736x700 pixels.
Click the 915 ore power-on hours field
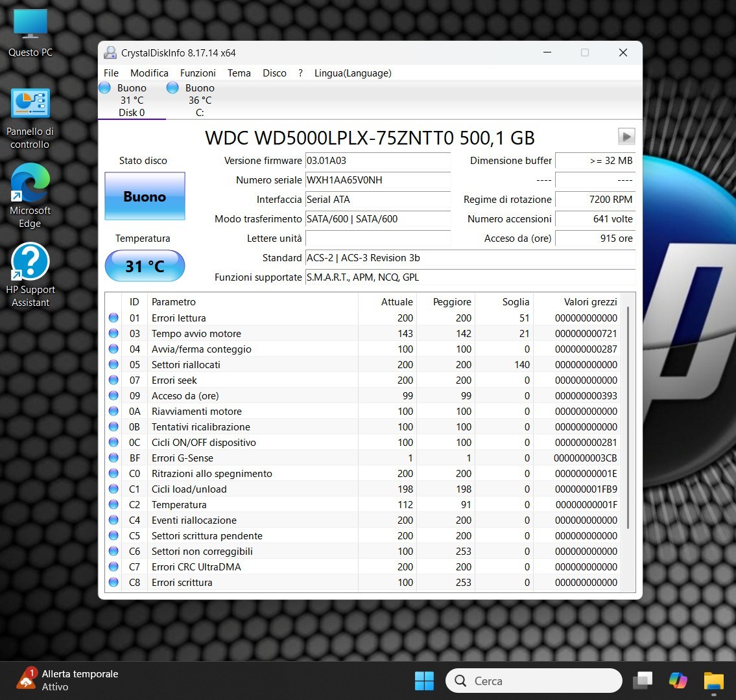coord(595,239)
